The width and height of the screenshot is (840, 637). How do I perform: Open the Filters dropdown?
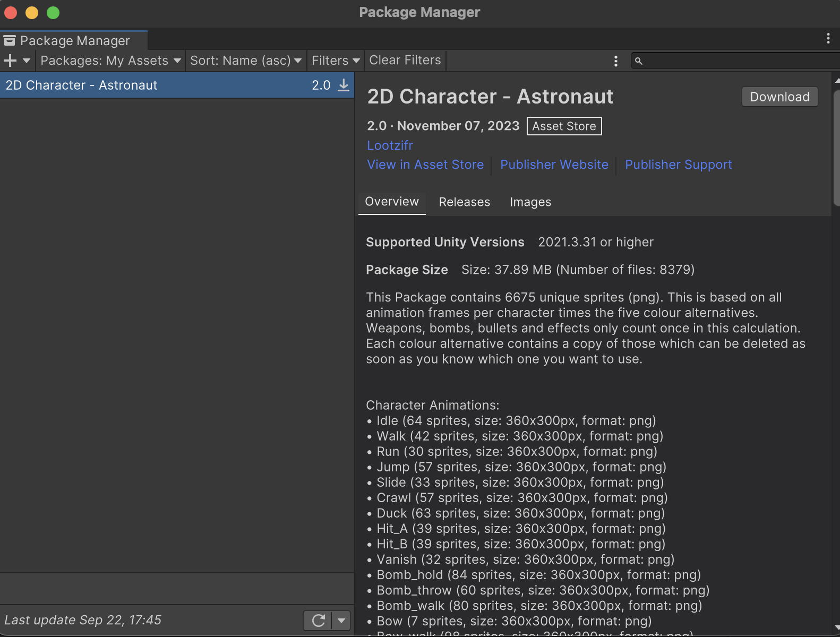[336, 61]
